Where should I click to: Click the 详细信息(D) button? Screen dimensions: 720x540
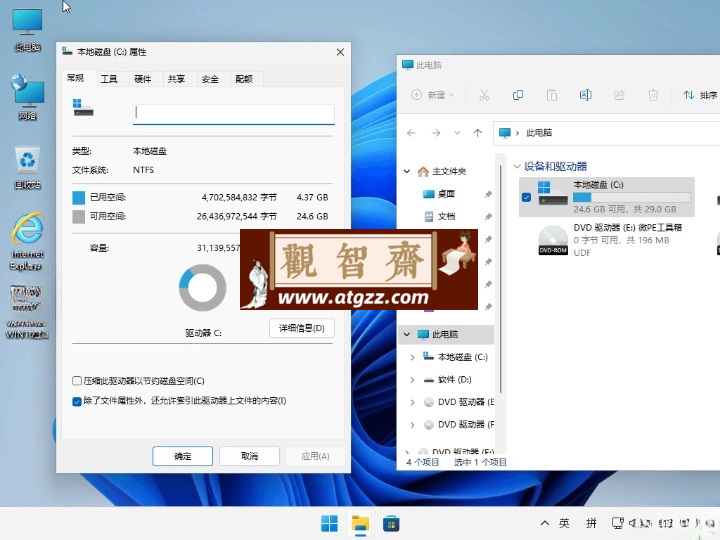click(302, 328)
